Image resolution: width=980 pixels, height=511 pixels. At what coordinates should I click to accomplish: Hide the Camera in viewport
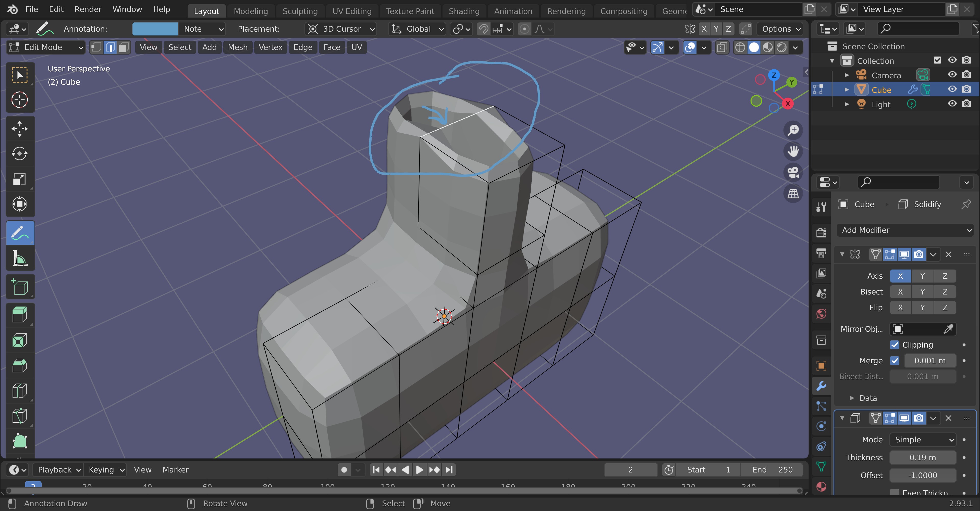pos(952,74)
